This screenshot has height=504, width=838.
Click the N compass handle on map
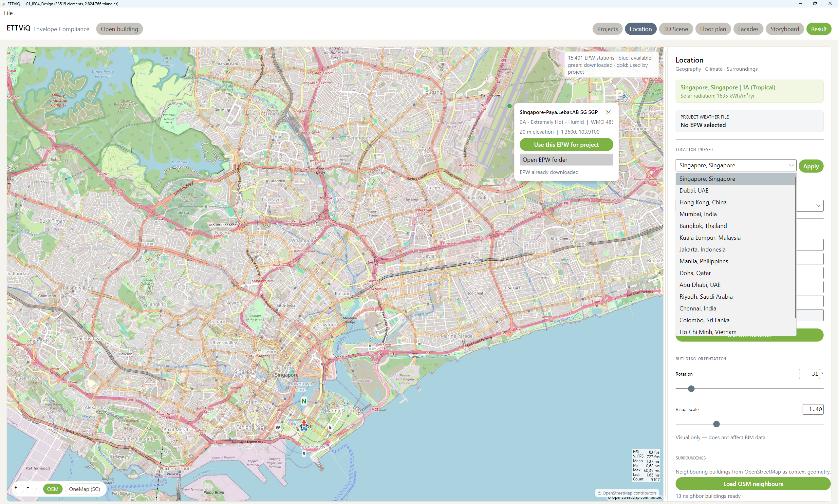click(x=304, y=401)
